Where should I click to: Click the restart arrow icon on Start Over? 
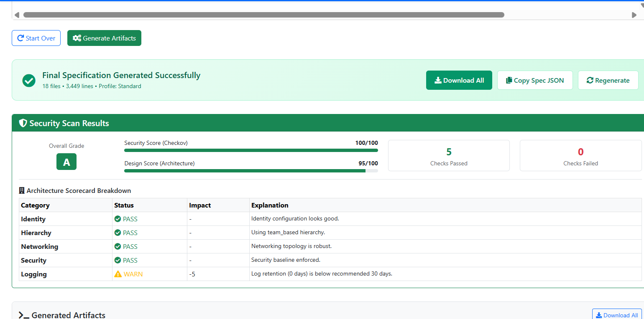coord(20,38)
